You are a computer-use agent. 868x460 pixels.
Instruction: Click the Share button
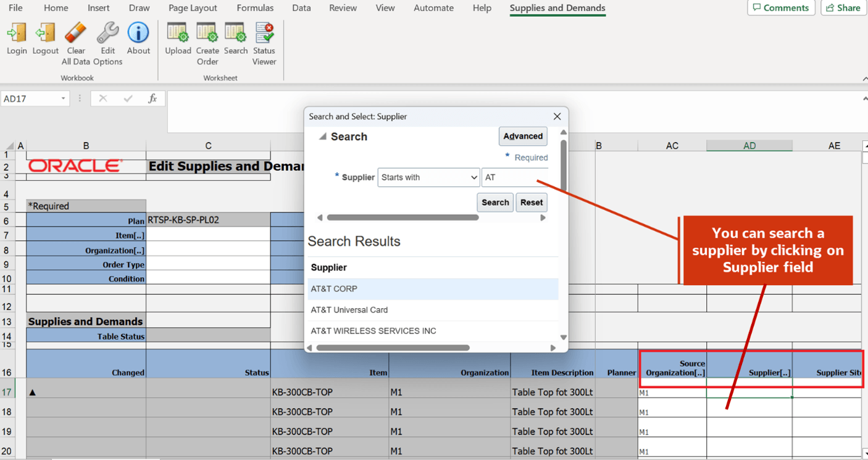click(843, 7)
